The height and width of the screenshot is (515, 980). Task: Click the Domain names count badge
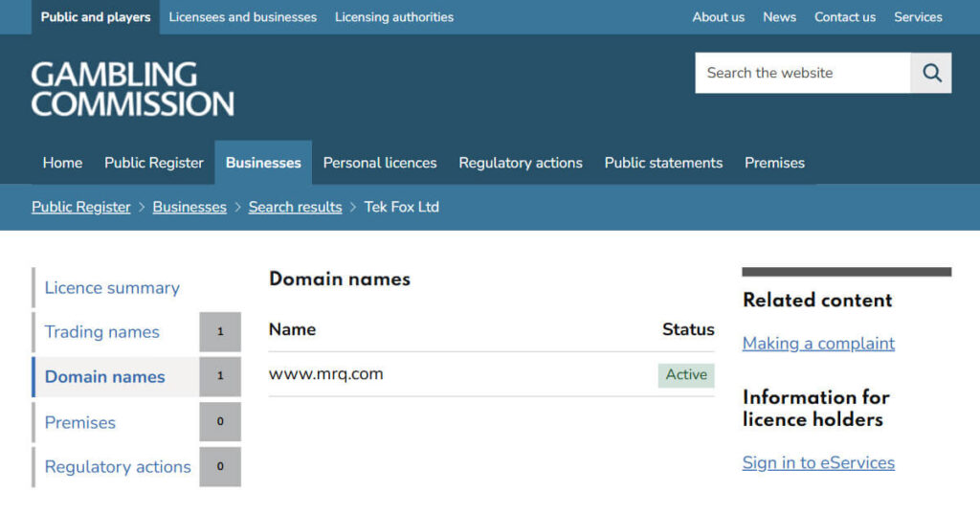click(x=220, y=376)
